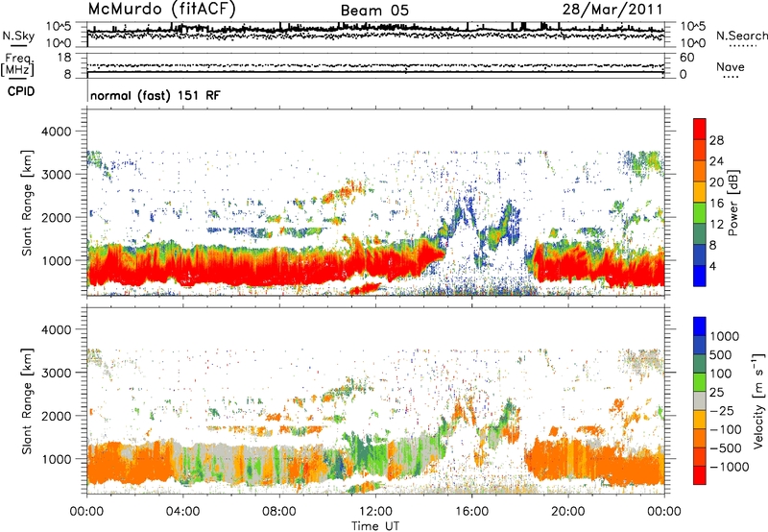768x532 pixels.
Task: Click the 16:00 time axis tick label
Action: coord(471,512)
